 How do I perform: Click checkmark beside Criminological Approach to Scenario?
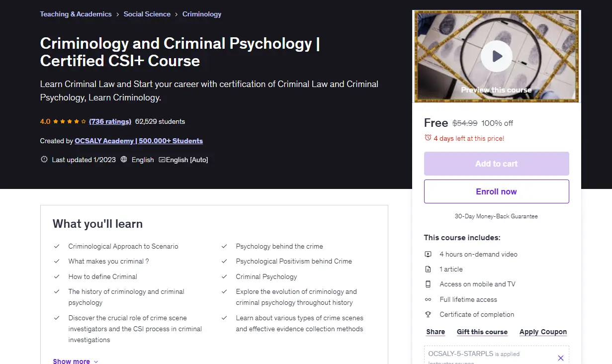tap(57, 246)
